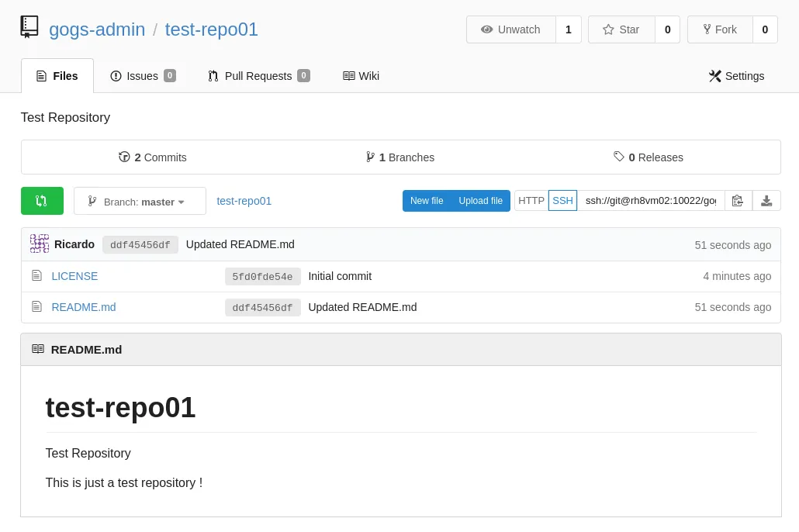Star the repository
Viewport: 799px width, 532px height.
click(621, 29)
